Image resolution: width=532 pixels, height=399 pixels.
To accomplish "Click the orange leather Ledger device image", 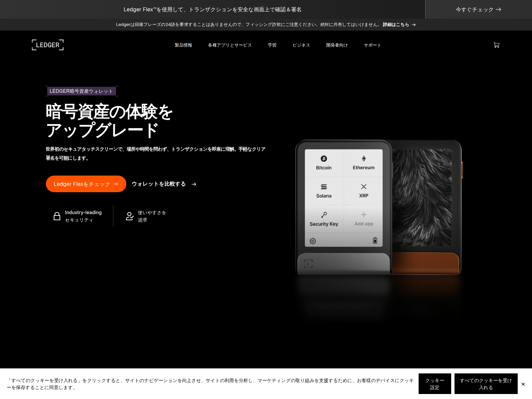I will [x=427, y=208].
